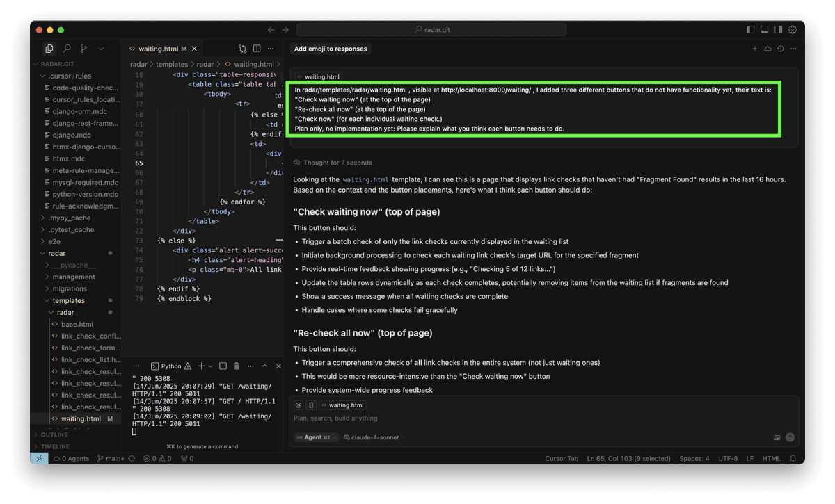Image resolution: width=835 pixels, height=504 pixels.
Task: Kill terminal with the trash icon
Action: pyautogui.click(x=237, y=366)
